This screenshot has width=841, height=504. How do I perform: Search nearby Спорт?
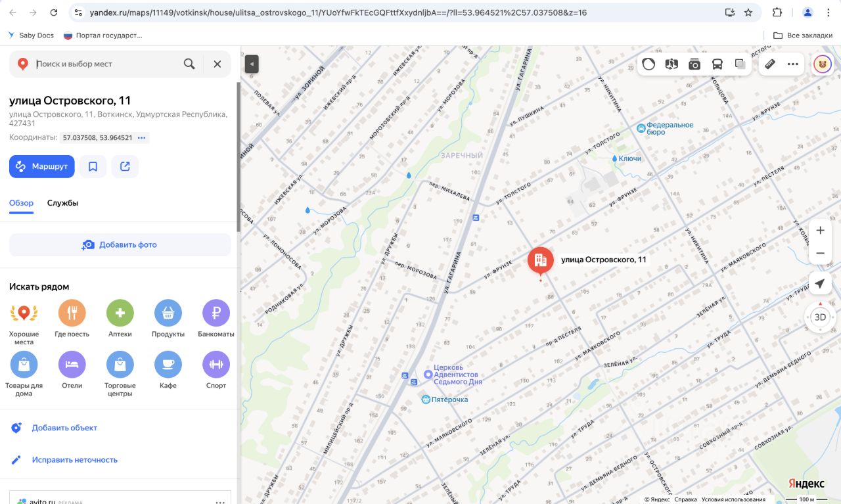click(x=216, y=371)
